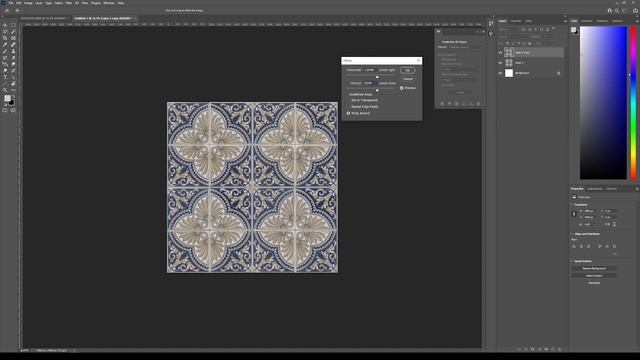The width and height of the screenshot is (640, 360).
Task: Open the collapsed History panel icon
Action: pyautogui.click(x=491, y=23)
